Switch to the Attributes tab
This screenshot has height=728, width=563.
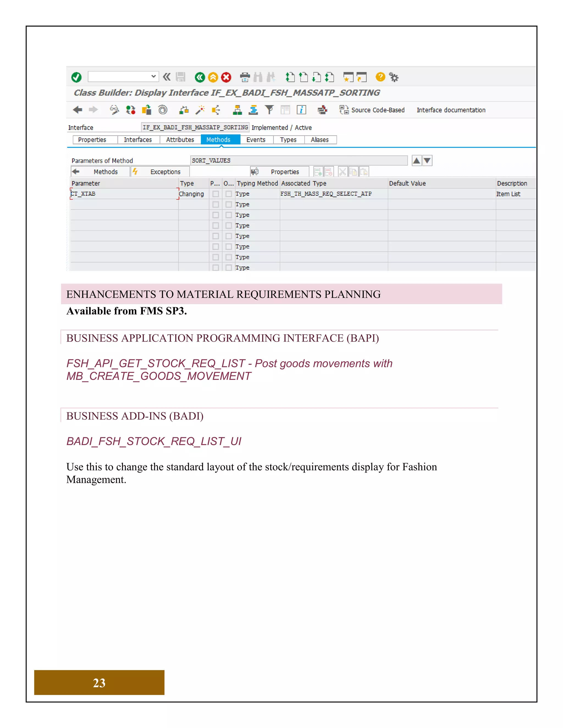point(180,140)
